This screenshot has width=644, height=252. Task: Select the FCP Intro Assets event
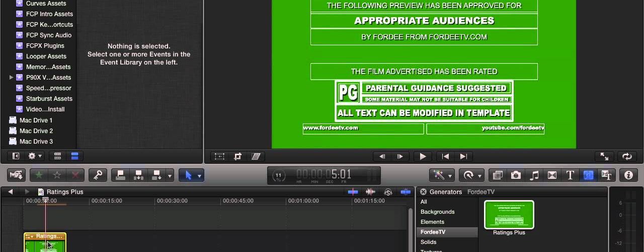49,14
